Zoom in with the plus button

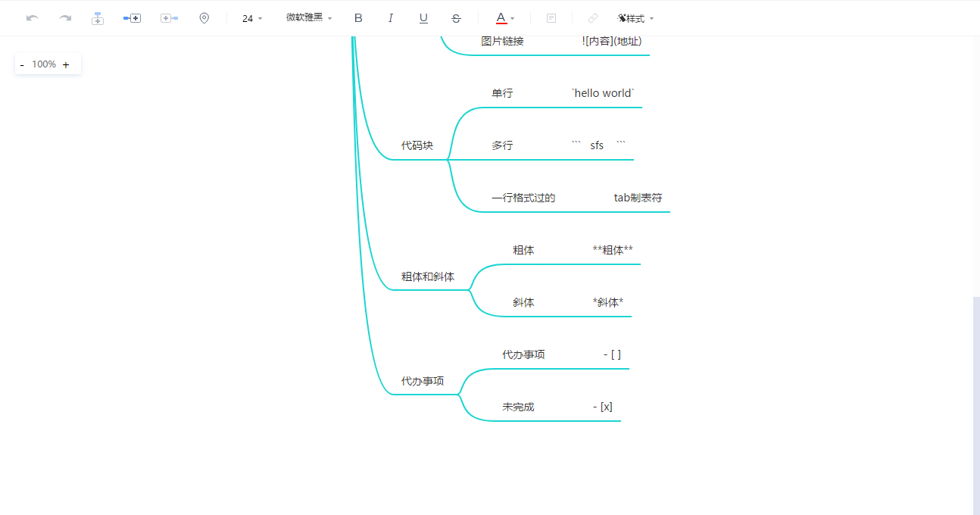click(66, 65)
